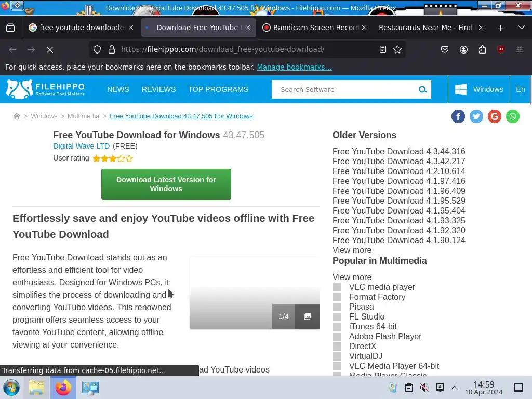
Task: Open tracking protection shield icon
Action: [x=97, y=49]
